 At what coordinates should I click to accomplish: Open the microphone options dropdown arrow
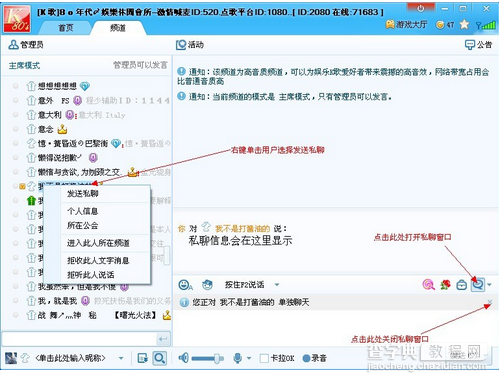(x=249, y=359)
